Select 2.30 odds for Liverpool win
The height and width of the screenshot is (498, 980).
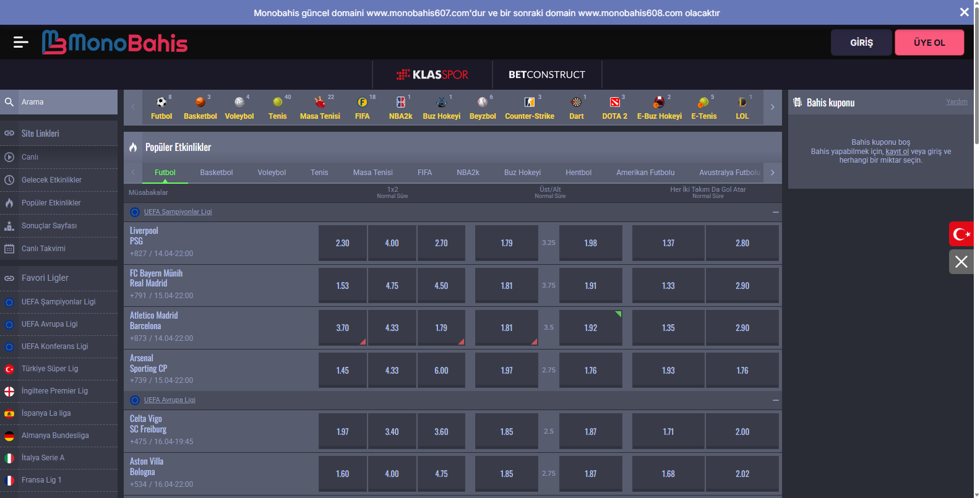coord(342,243)
